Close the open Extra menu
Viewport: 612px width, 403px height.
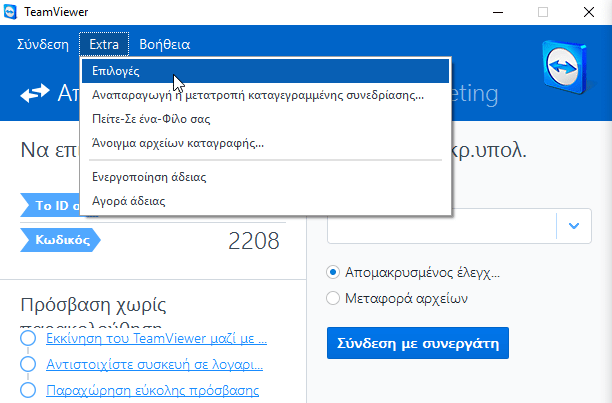(104, 44)
